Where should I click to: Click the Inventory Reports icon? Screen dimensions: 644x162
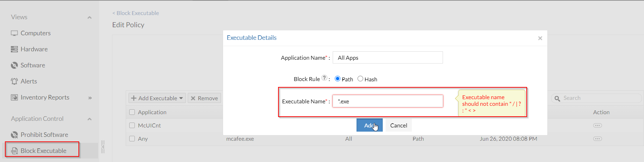[x=14, y=97]
